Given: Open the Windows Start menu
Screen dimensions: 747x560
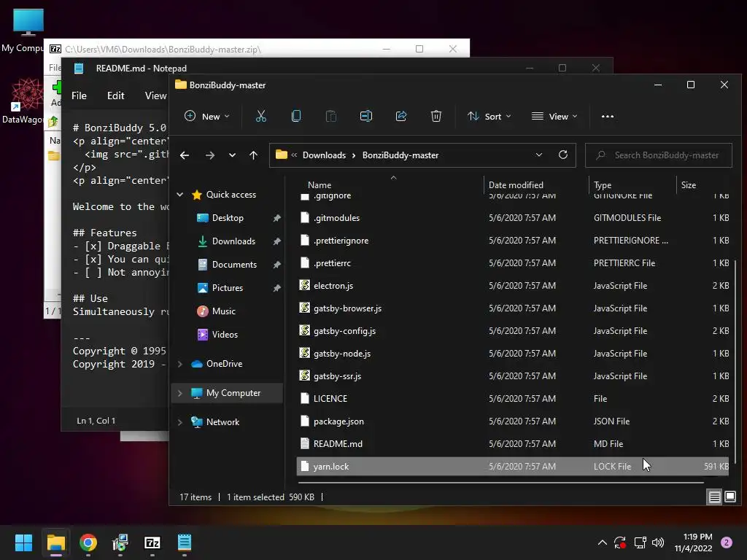Looking at the screenshot, I should (24, 542).
